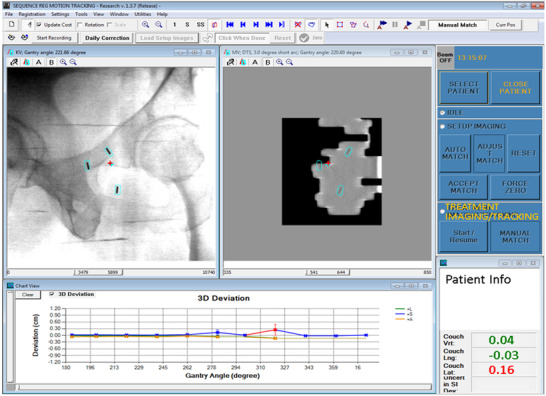Open the Help menu
The width and height of the screenshot is (546, 396).
[162, 14]
